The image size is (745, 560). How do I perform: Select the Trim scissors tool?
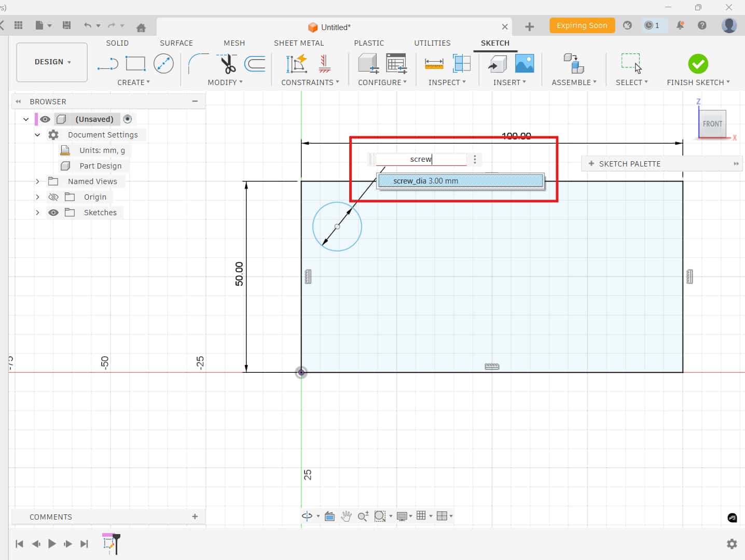click(x=227, y=64)
